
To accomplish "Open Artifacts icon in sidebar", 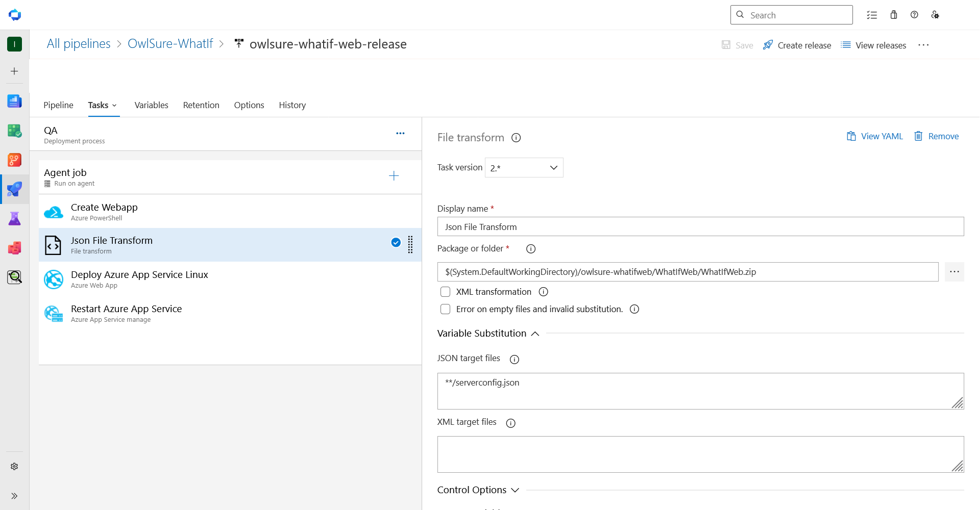I will pyautogui.click(x=14, y=248).
